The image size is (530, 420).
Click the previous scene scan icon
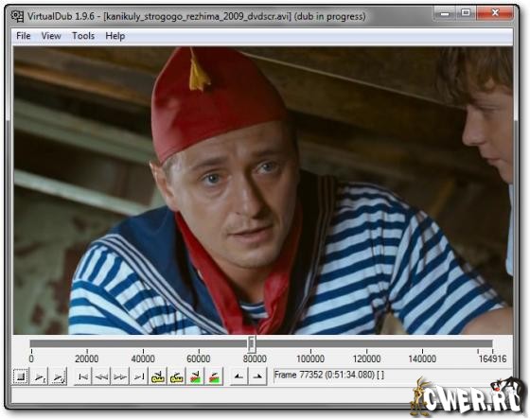[x=195, y=376]
